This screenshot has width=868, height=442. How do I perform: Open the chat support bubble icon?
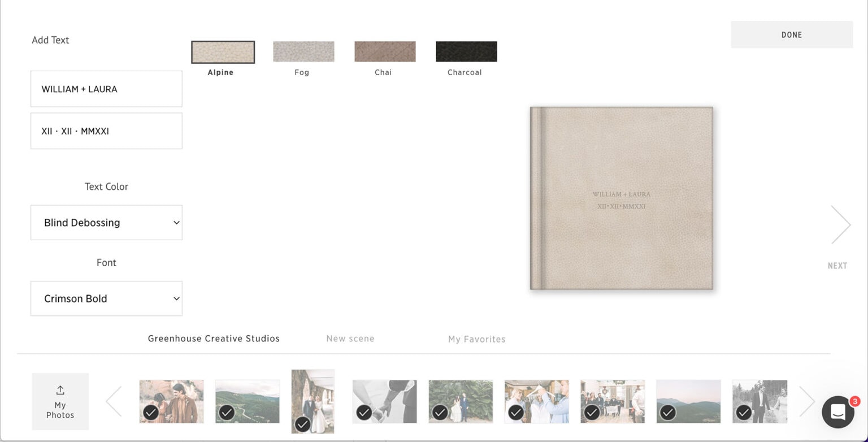(838, 412)
